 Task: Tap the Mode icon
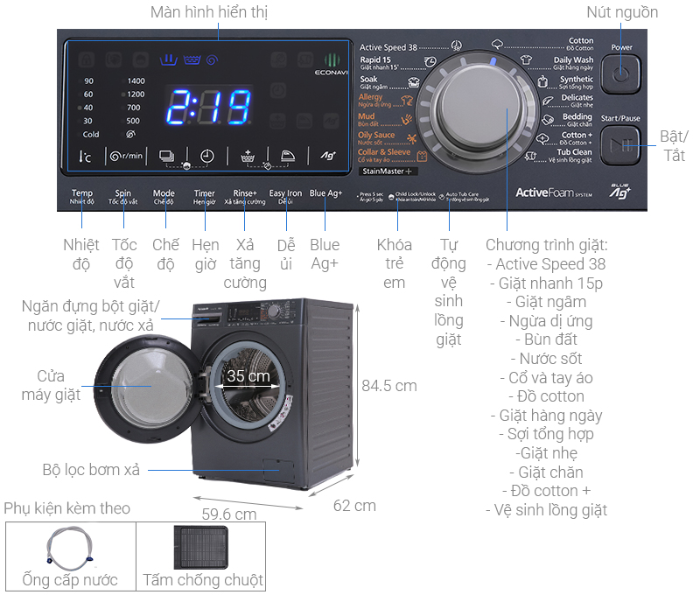click(165, 156)
